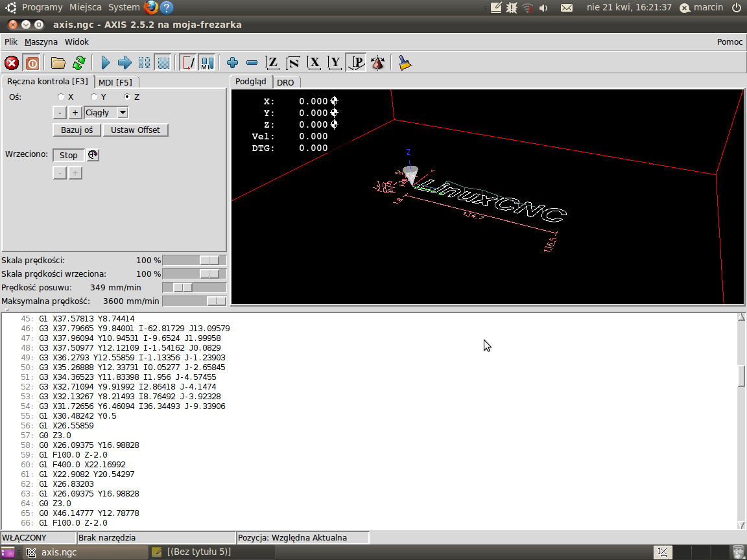Image resolution: width=747 pixels, height=560 pixels.
Task: Open the marcin user menu
Action: pos(701,8)
